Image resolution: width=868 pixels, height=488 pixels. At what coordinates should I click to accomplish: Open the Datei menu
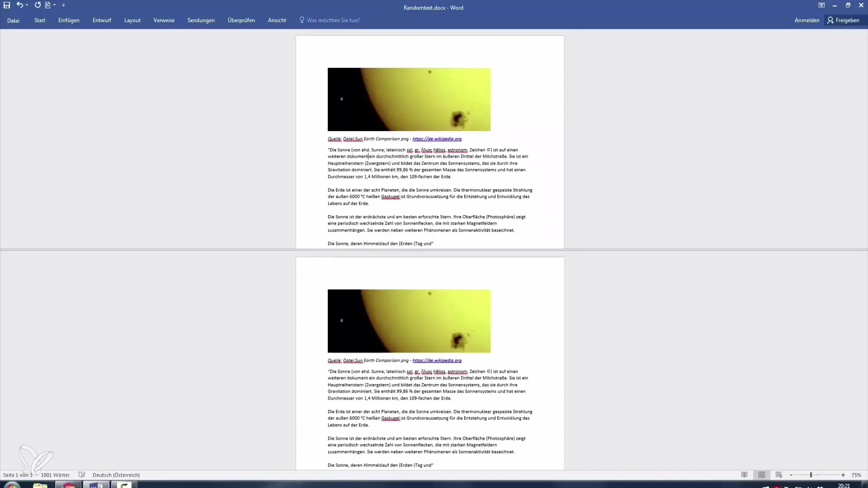[13, 20]
